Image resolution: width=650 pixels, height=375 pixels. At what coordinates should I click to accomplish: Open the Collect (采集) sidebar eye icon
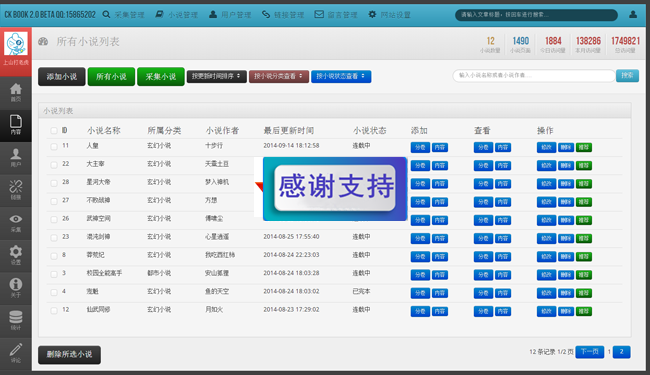click(16, 223)
